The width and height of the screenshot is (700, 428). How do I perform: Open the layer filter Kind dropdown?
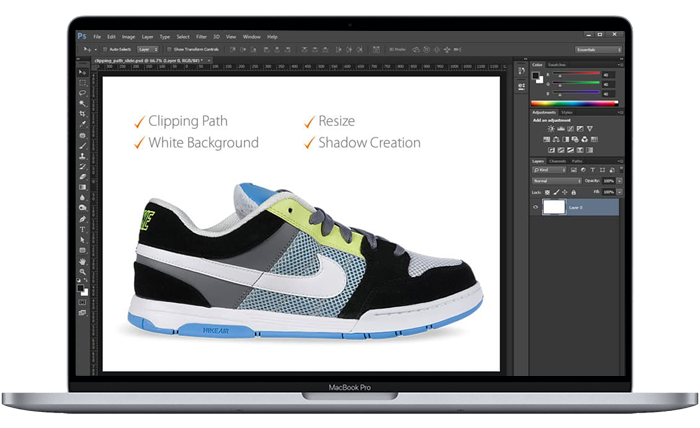coord(549,170)
